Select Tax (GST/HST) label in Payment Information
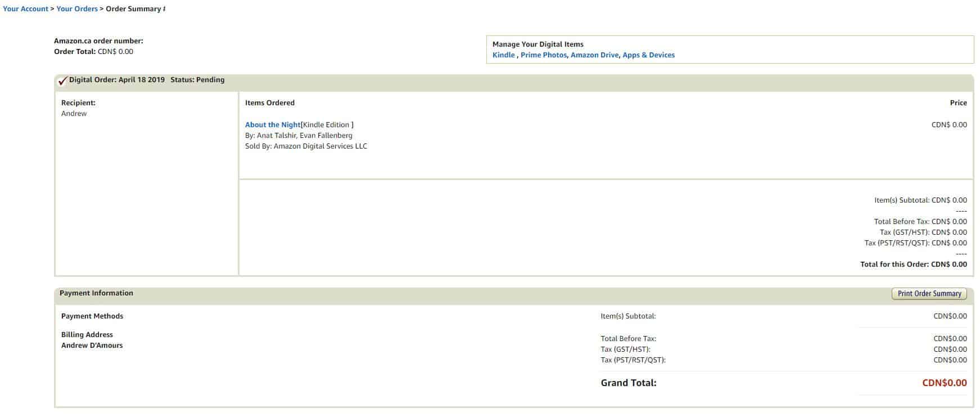 pos(625,349)
